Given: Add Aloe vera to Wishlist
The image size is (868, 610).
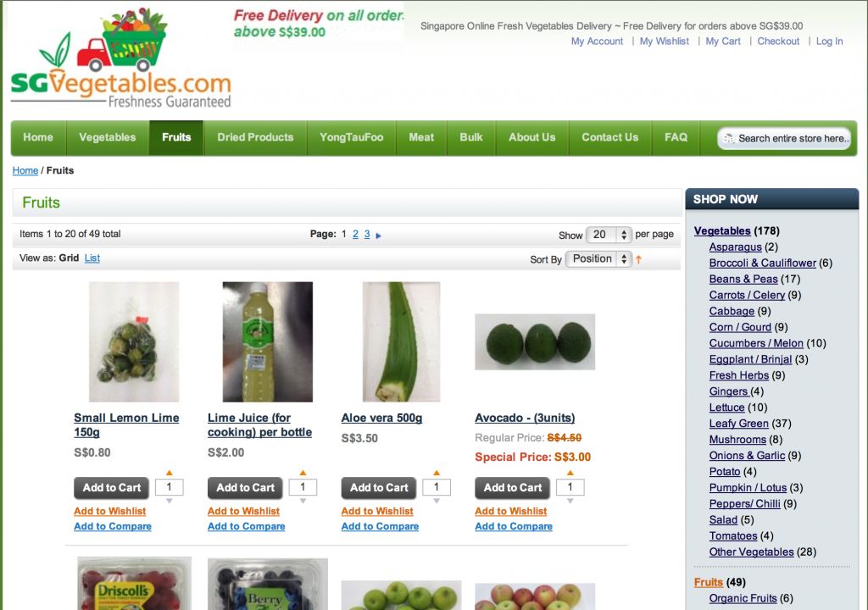Looking at the screenshot, I should 377,512.
